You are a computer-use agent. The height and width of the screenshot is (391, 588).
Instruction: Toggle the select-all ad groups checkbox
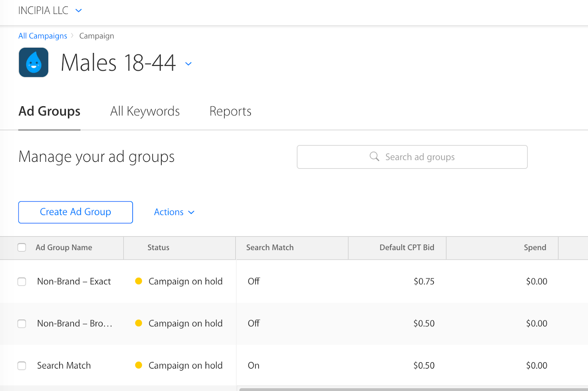22,248
